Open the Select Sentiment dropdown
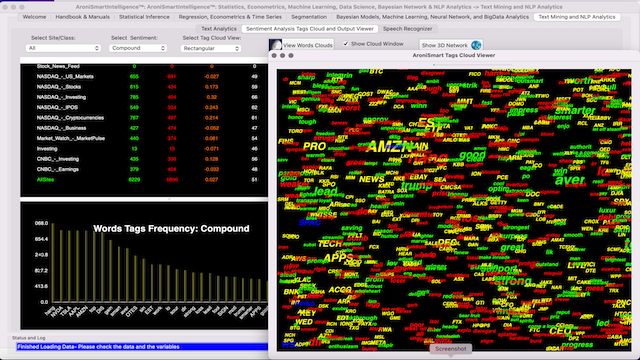Image resolution: width=640 pixels, height=360 pixels. [x=138, y=48]
